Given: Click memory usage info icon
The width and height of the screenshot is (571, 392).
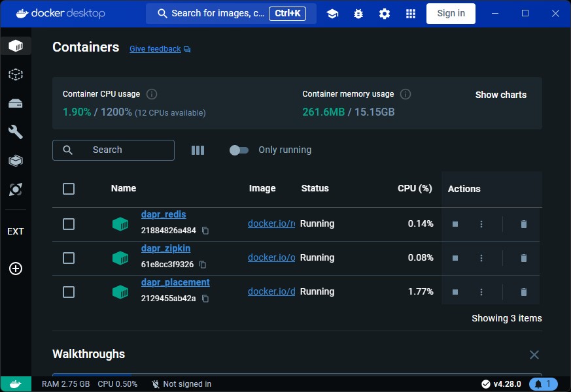Looking at the screenshot, I should [x=406, y=94].
